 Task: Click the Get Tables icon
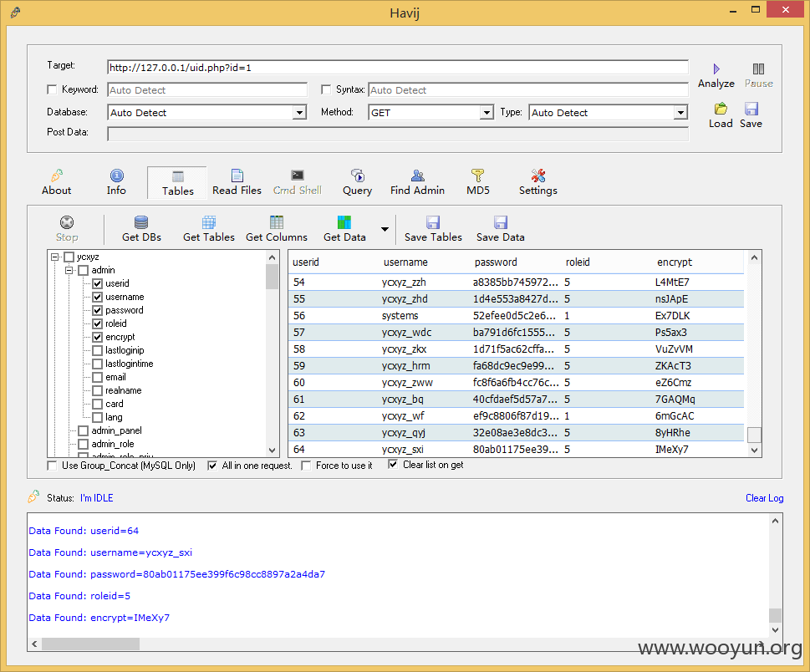coord(209,222)
